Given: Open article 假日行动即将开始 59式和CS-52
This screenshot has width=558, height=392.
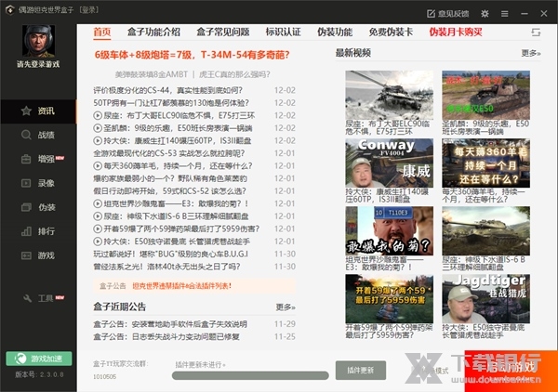Looking at the screenshot, I should tap(170, 191).
